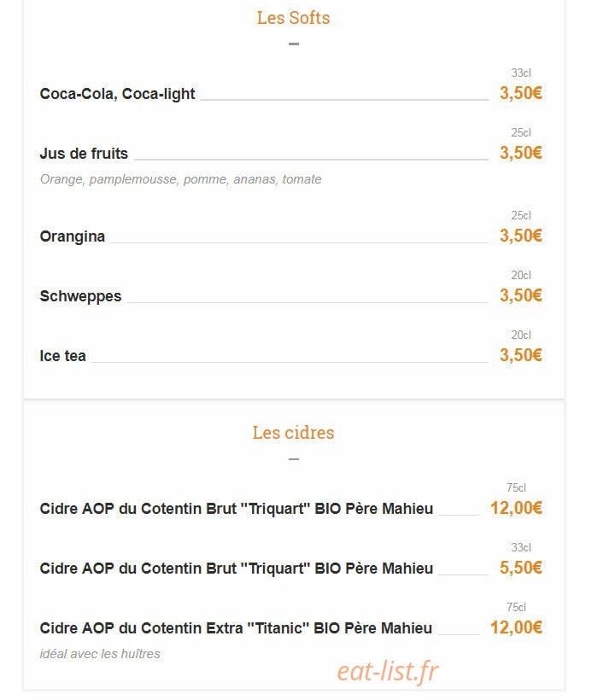Click the idéal avec les huîtres note
Image resolution: width=592 pixels, height=700 pixels.
coord(100,654)
